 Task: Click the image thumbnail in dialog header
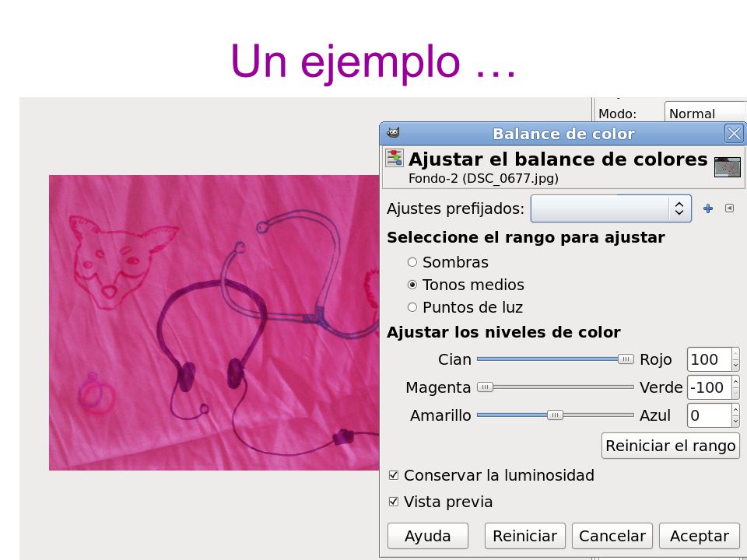tap(727, 166)
